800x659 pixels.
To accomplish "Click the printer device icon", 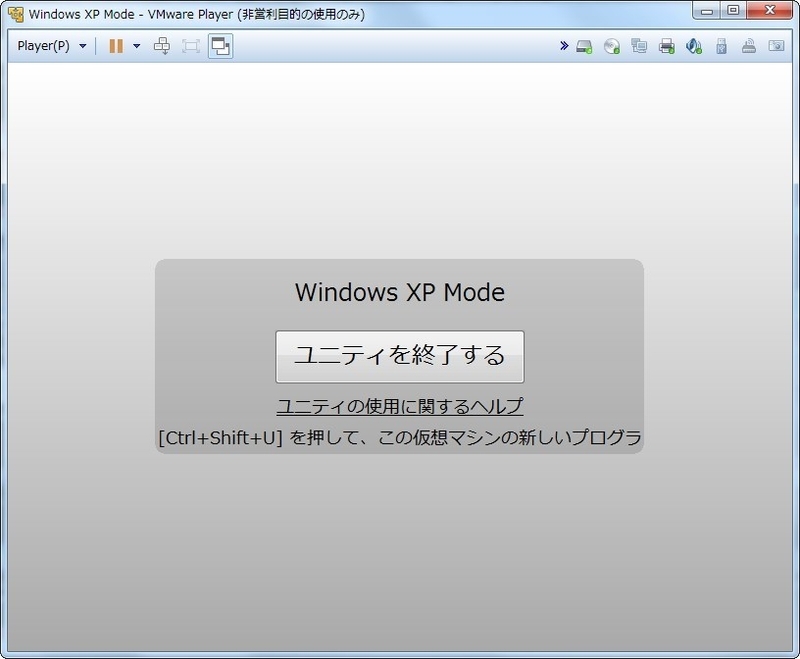I will (666, 46).
